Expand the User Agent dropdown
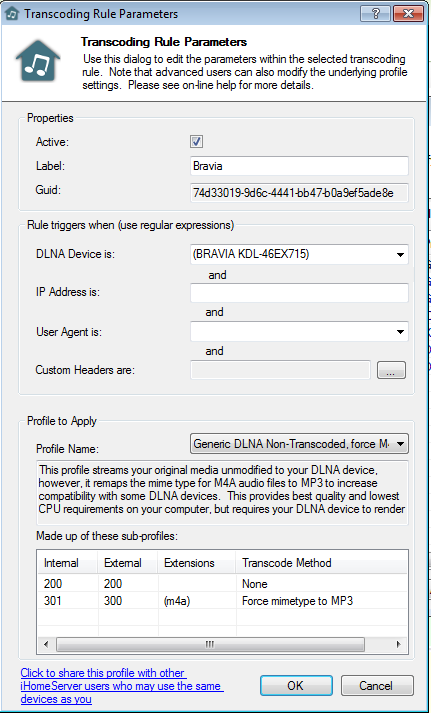431x713 pixels. (299, 331)
